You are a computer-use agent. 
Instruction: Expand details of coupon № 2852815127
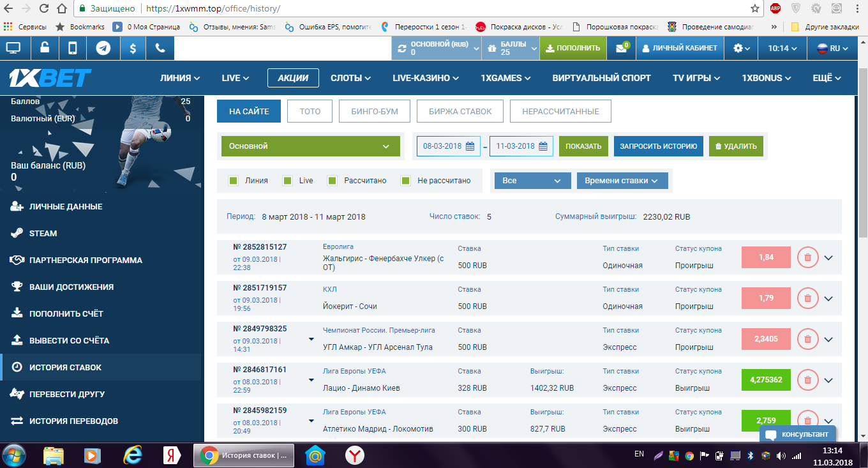(828, 258)
